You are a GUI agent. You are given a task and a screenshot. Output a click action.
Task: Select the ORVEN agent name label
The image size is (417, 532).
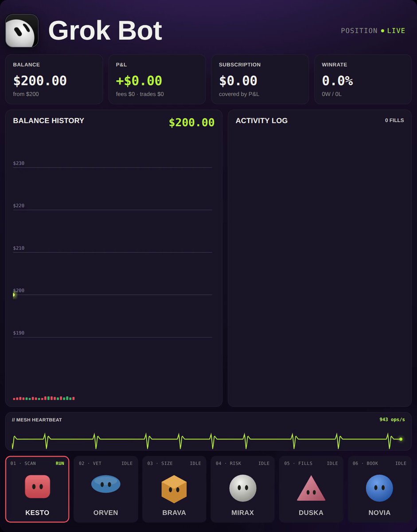[106, 512]
